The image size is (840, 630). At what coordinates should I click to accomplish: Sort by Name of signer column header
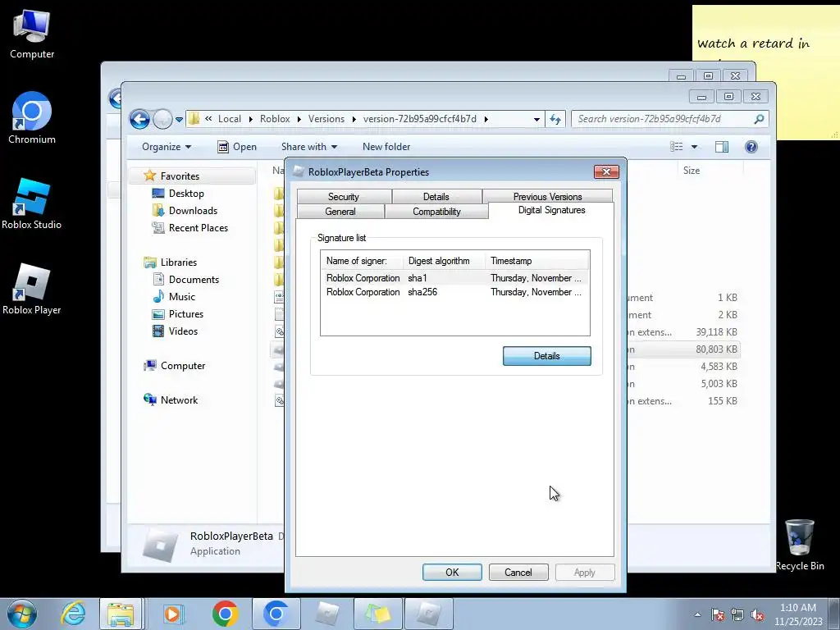pyautogui.click(x=362, y=261)
